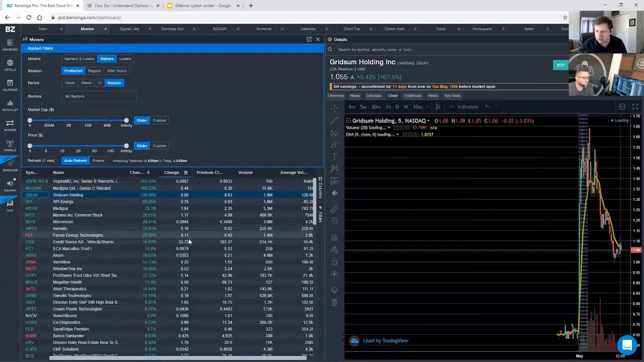Open table column menu beside Change
644x362 pixels.
[x=186, y=172]
